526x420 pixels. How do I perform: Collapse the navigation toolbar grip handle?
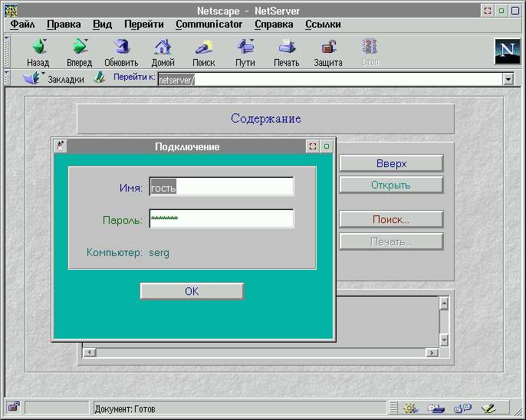tap(7, 51)
